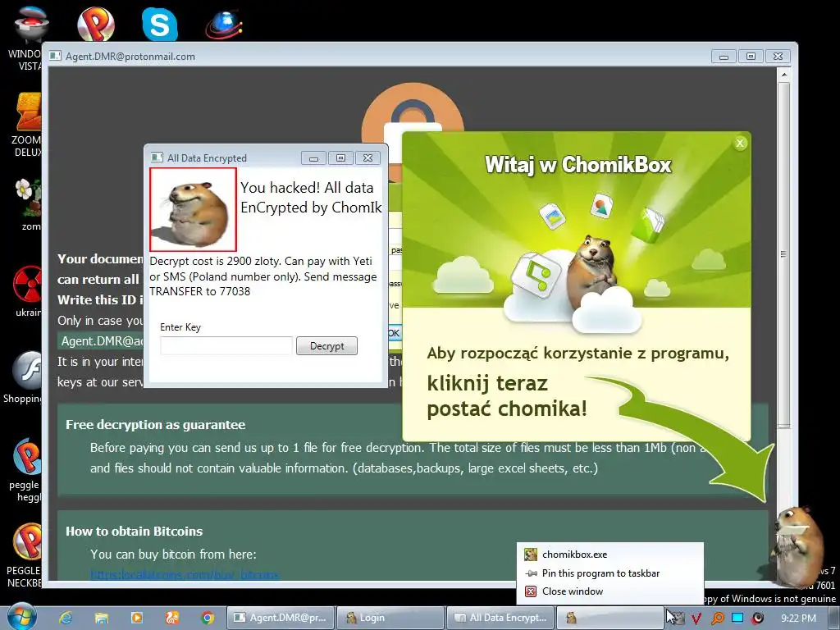Viewport: 840px width, 630px height.
Task: Click the red V system tray icon
Action: [x=696, y=619]
